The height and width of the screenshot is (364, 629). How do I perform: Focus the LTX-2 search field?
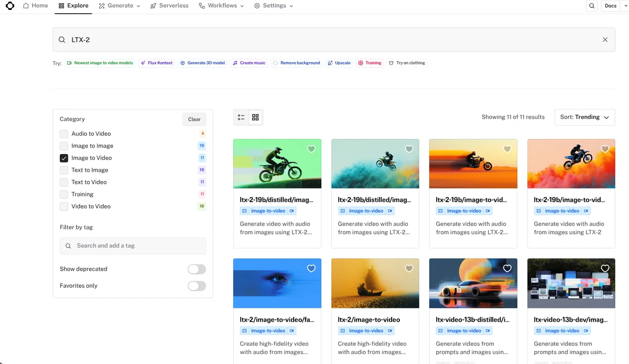point(333,40)
